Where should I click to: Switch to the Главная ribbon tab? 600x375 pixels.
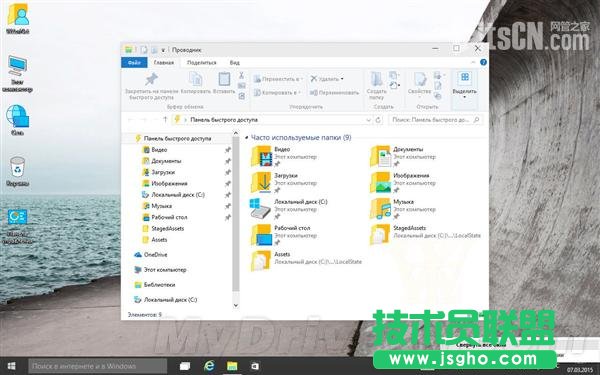click(x=164, y=62)
